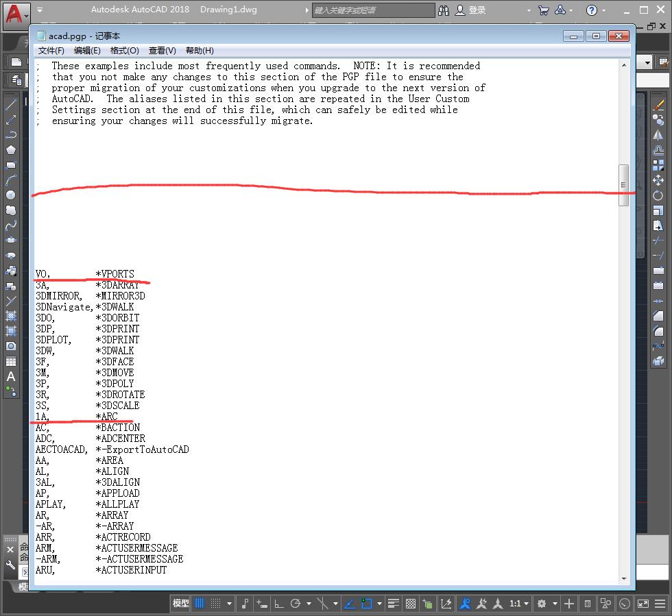Image resolution: width=672 pixels, height=616 pixels.
Task: Toggle ortho mode in status bar
Action: (x=279, y=604)
